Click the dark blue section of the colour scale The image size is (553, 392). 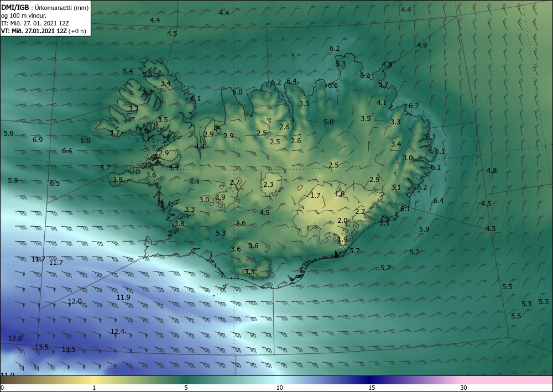tap(371, 380)
